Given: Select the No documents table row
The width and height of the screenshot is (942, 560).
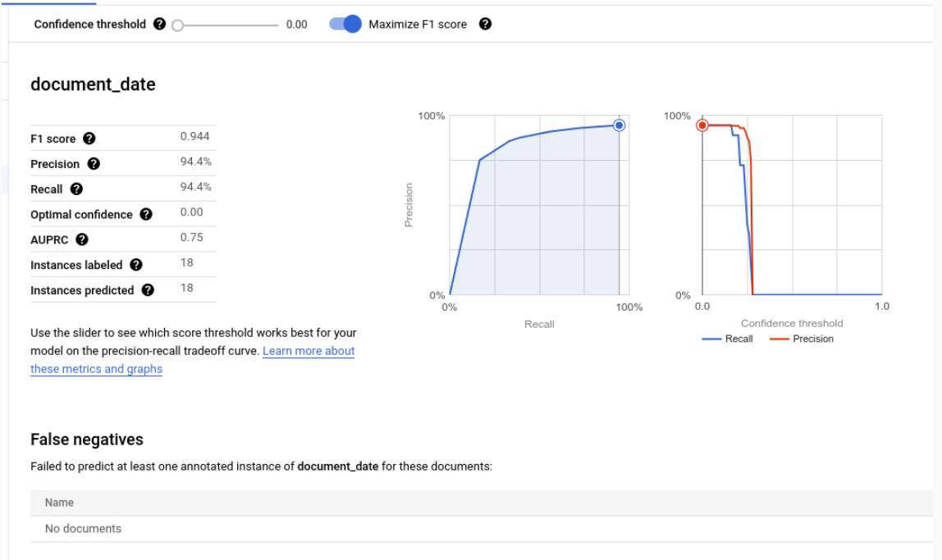Looking at the screenshot, I should [x=84, y=528].
